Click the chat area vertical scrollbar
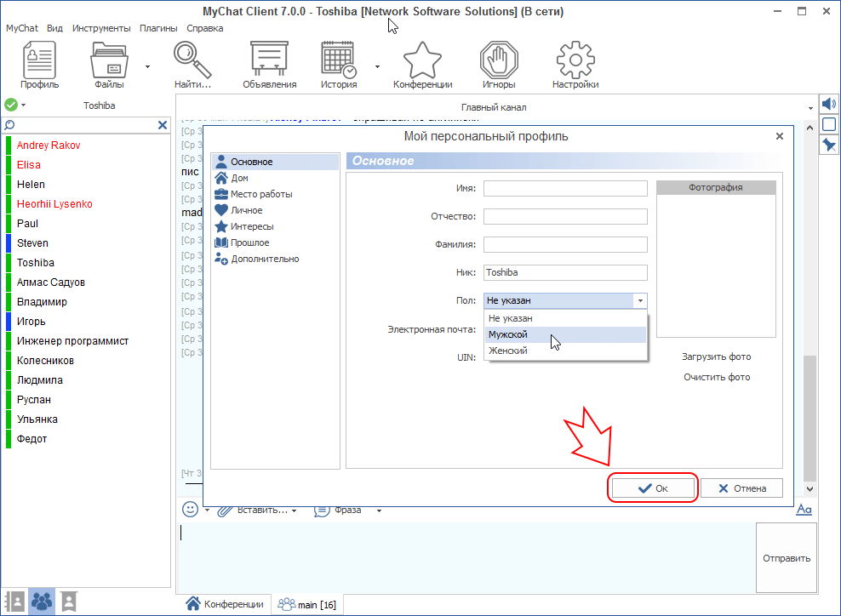Image resolution: width=841 pixels, height=616 pixels. point(810,417)
